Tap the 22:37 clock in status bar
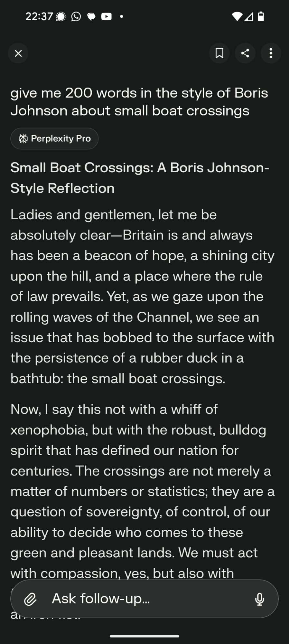This screenshot has height=644, width=289. click(x=39, y=16)
